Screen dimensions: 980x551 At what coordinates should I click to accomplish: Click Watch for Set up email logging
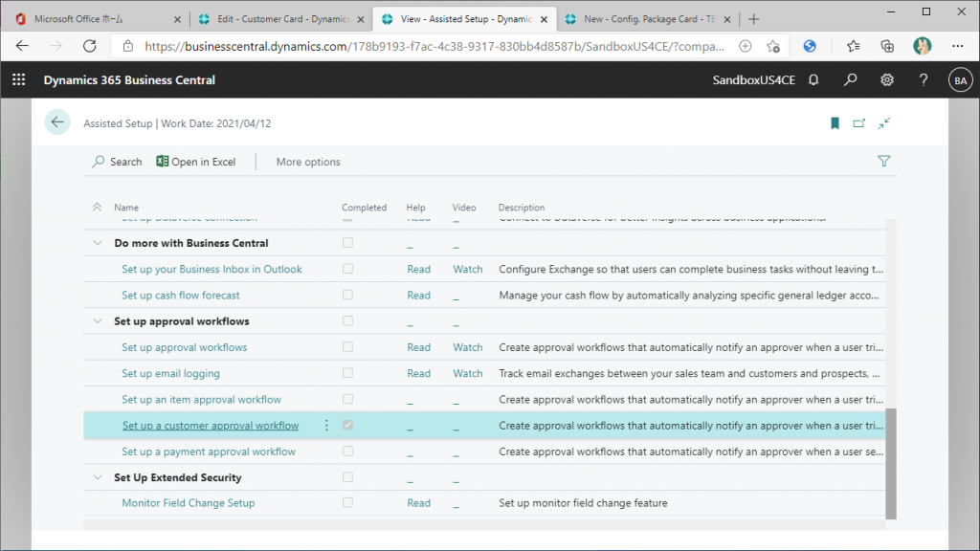(x=467, y=373)
